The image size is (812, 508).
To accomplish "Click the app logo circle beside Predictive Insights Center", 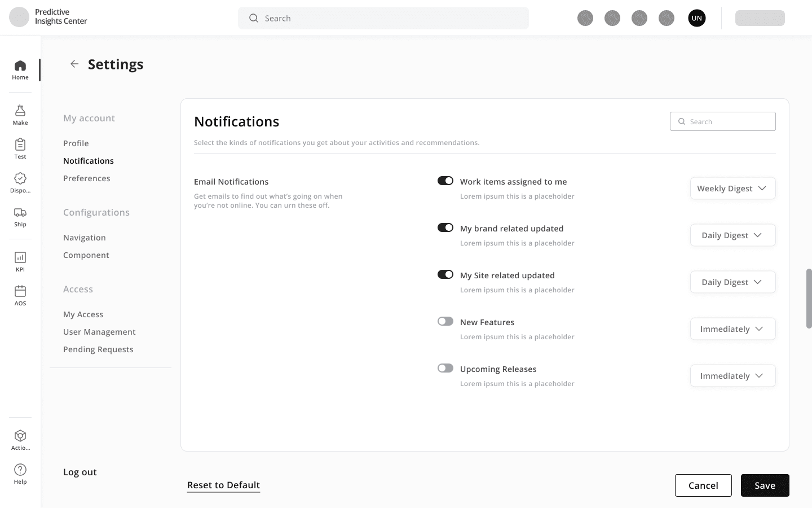I will tap(19, 17).
